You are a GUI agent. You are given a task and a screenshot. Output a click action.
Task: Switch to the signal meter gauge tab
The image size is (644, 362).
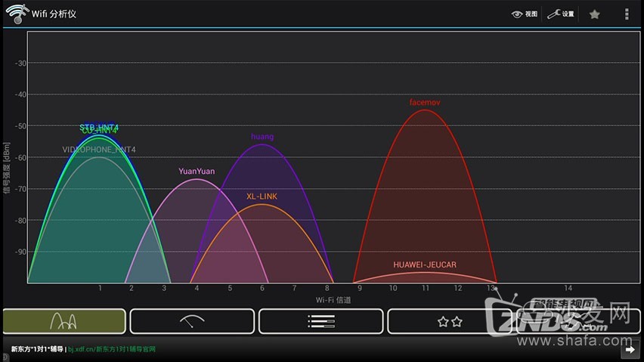[x=192, y=321]
